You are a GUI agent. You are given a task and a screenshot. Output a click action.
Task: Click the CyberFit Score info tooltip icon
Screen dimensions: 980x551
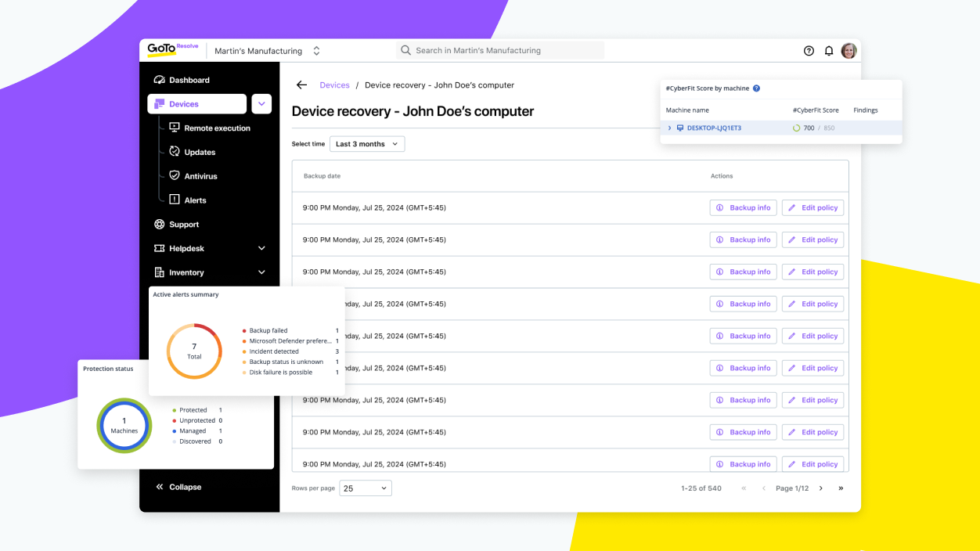[756, 88]
